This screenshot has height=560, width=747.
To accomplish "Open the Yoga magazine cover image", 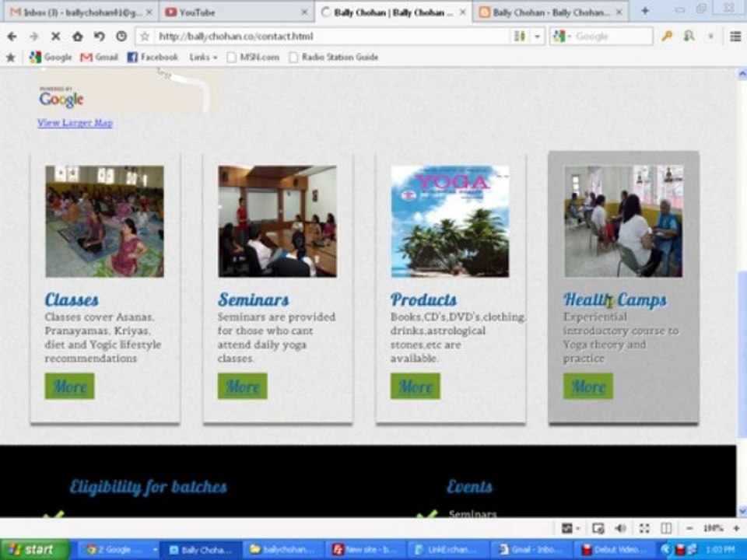I will (x=451, y=222).
